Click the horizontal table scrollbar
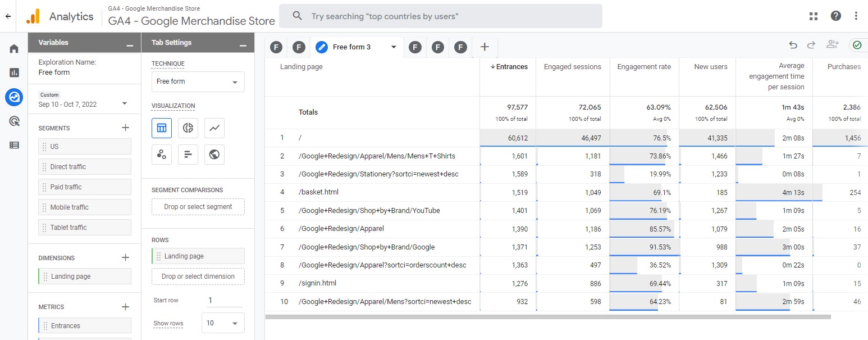868x340 pixels. pyautogui.click(x=547, y=317)
